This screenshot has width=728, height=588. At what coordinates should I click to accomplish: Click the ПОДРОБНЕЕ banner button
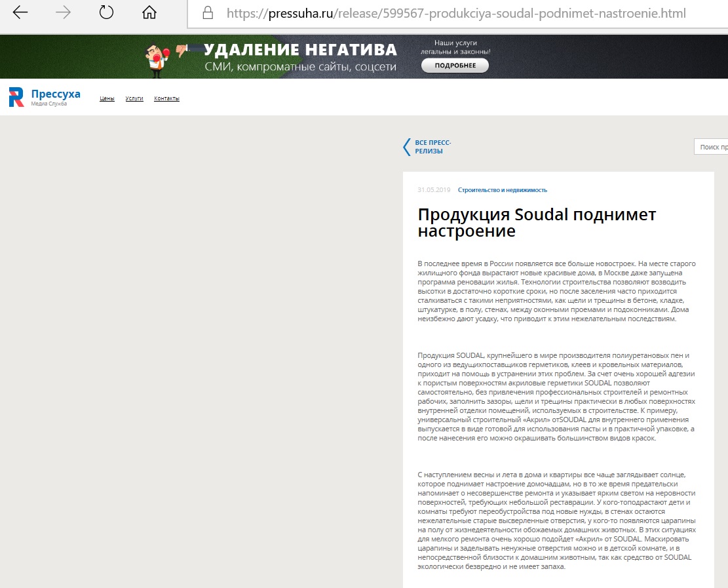click(455, 66)
